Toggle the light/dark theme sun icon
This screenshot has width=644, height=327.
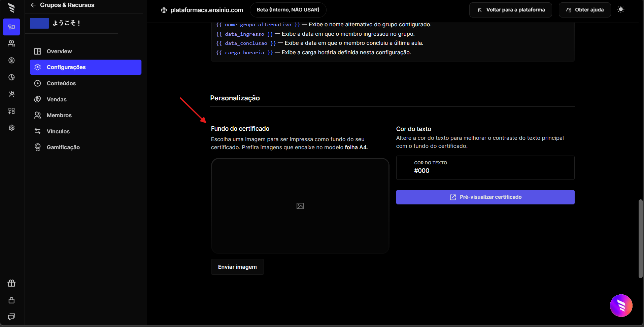tap(621, 9)
